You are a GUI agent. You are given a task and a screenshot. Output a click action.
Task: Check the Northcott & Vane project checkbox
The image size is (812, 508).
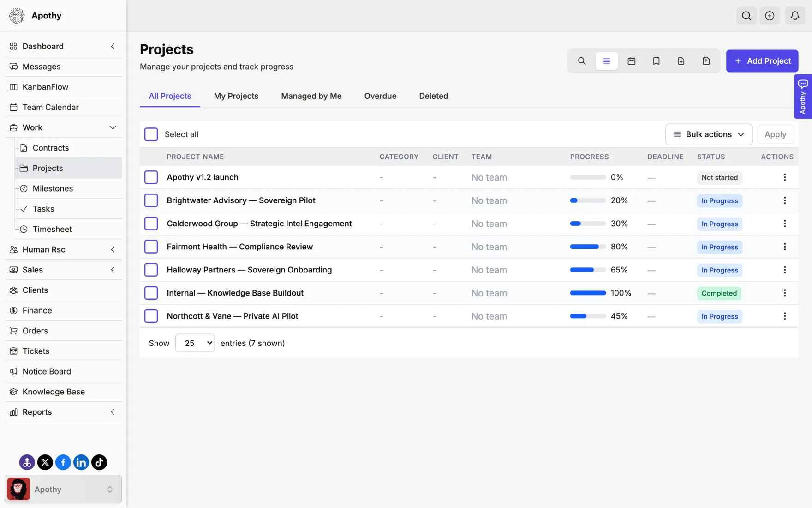(x=151, y=316)
